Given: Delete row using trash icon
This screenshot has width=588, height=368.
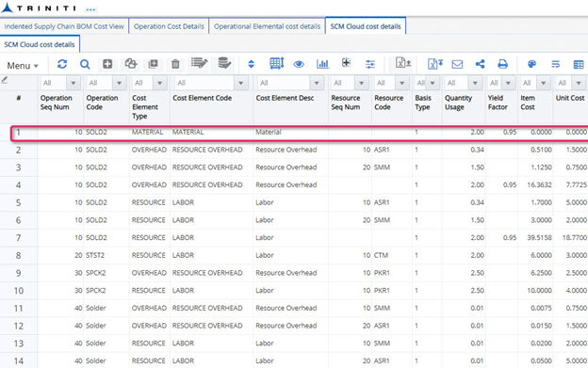Looking at the screenshot, I should [175, 64].
